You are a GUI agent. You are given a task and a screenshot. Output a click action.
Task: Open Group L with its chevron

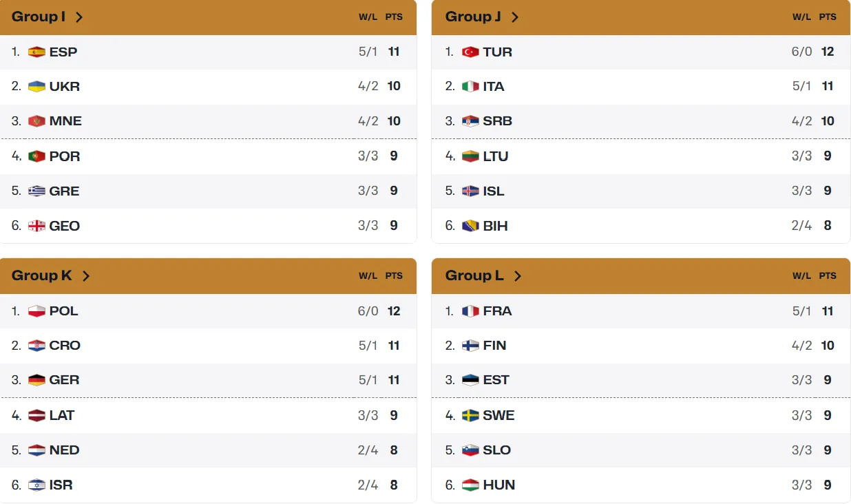coord(518,276)
